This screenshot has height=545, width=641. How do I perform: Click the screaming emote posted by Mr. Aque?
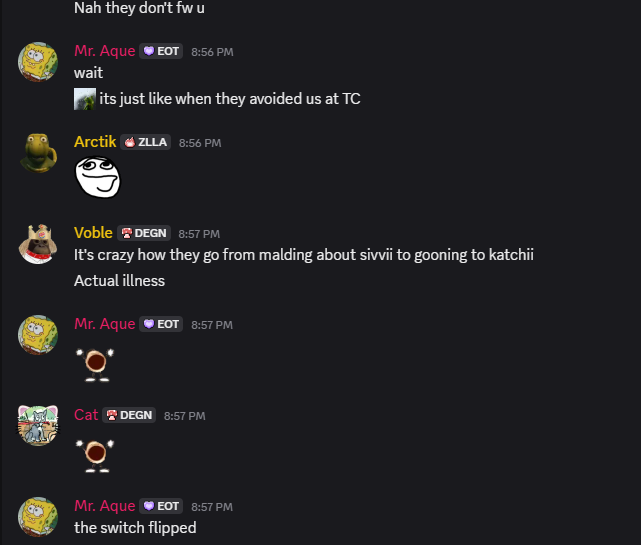pos(95,365)
